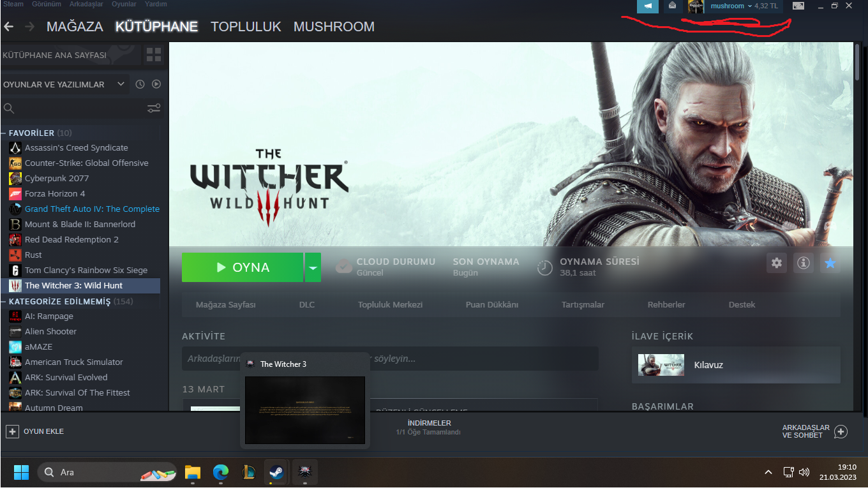Click Oyun Ekle
868x490 pixels.
tap(35, 431)
